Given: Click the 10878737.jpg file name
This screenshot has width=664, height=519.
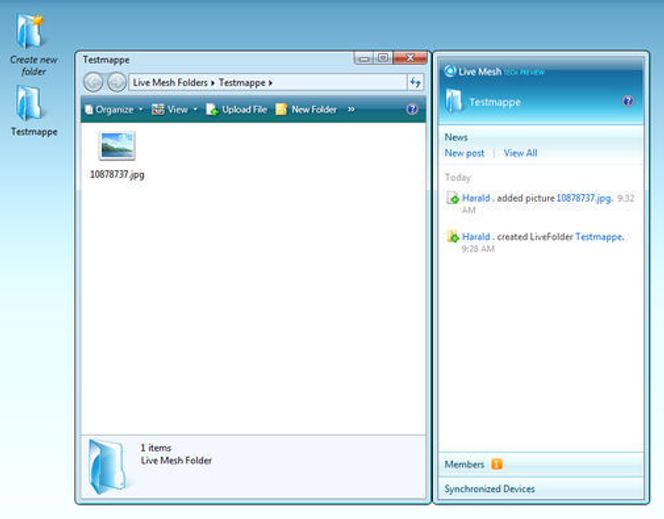Looking at the screenshot, I should [117, 174].
